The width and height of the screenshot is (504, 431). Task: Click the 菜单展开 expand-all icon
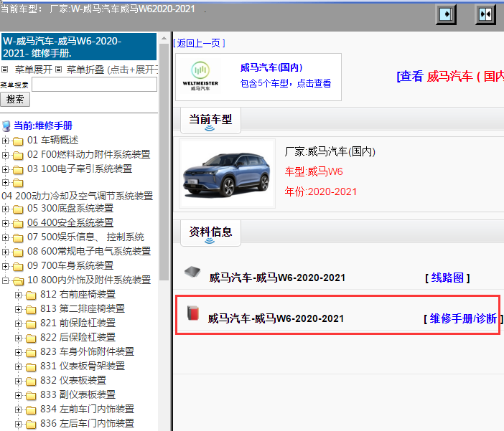coord(5,69)
